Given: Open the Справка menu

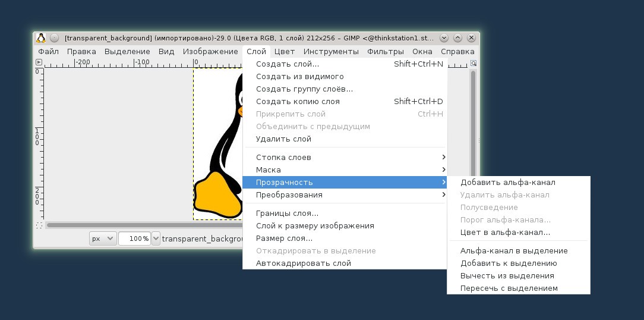Looking at the screenshot, I should (457, 51).
